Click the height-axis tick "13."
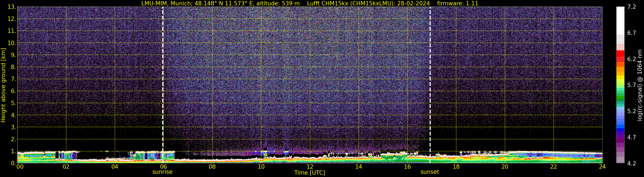The width and height of the screenshot is (644, 177). point(12,7)
